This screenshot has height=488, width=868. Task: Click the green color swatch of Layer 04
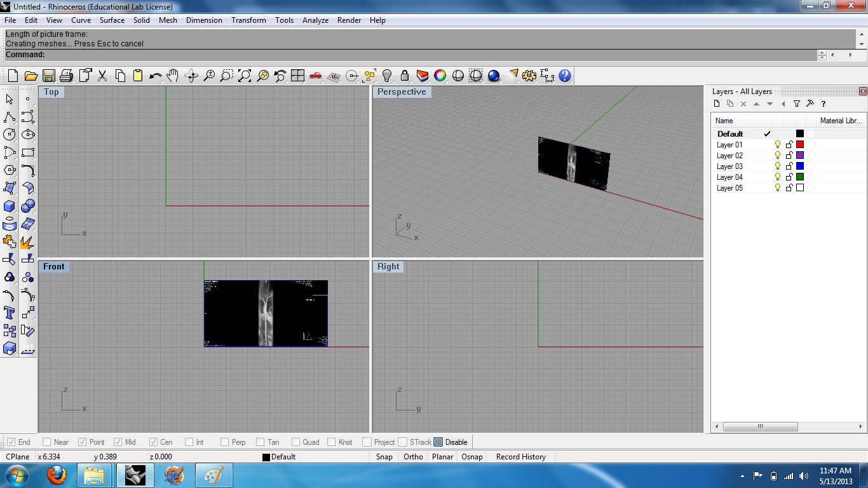[x=800, y=177]
